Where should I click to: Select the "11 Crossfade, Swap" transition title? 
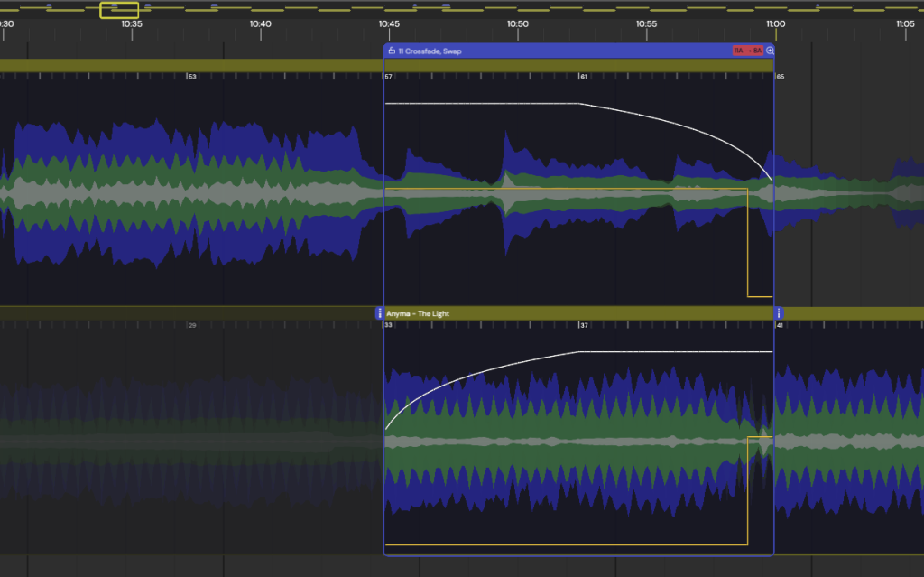(x=430, y=51)
